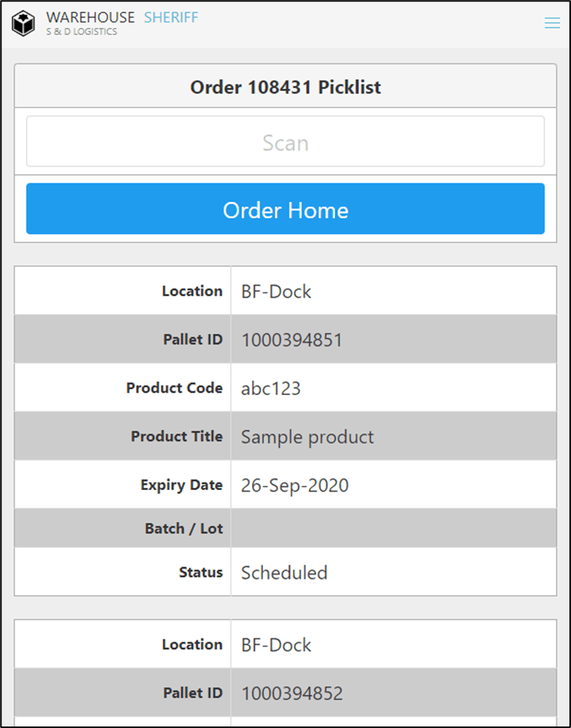Viewport: 571px width, 728px height.
Task: Click the 26-Sep-2020 expiry date value
Action: 295,486
